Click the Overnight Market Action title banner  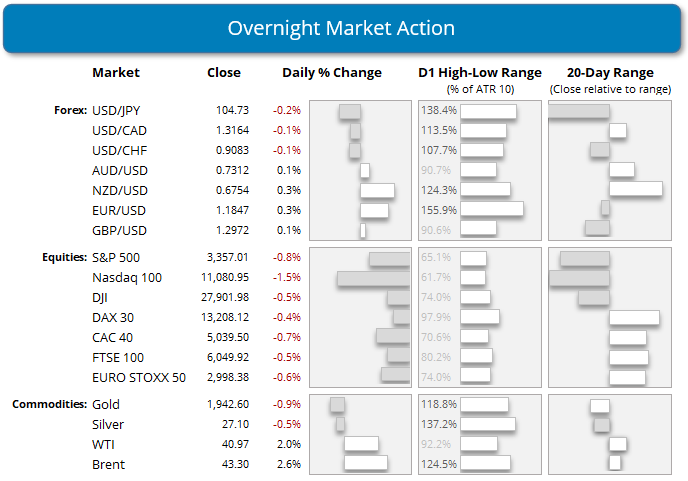[343, 27]
